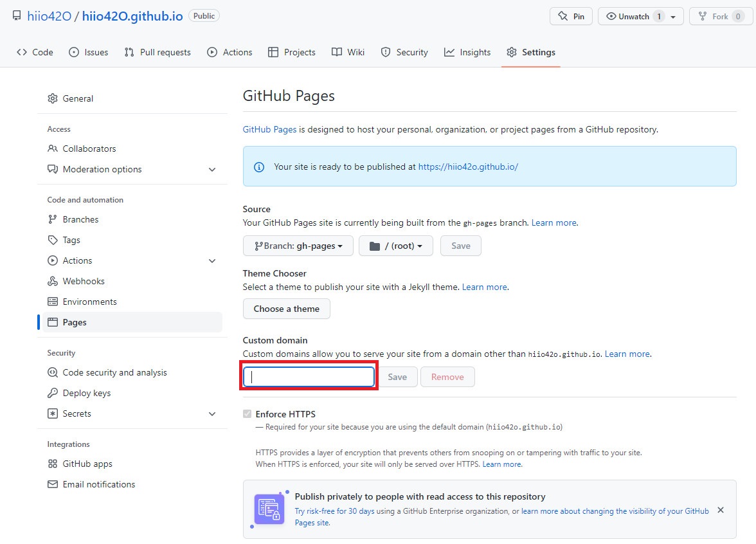Viewport: 756px width, 544px height.
Task: Click the Collaborators people icon
Action: (x=53, y=149)
